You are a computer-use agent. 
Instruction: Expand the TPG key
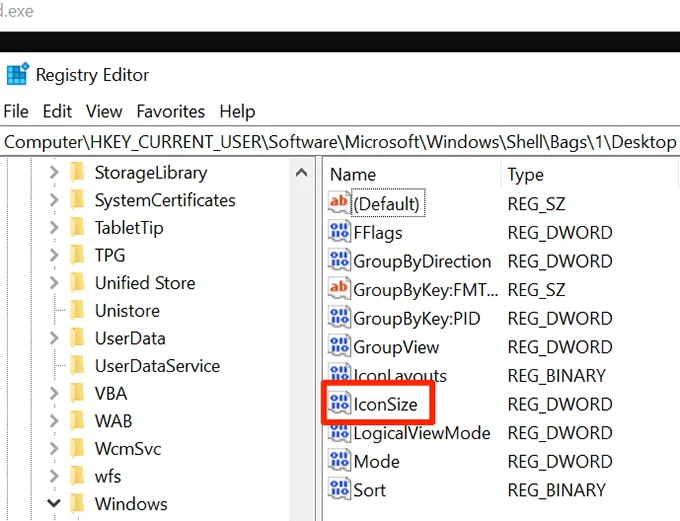[x=54, y=255]
